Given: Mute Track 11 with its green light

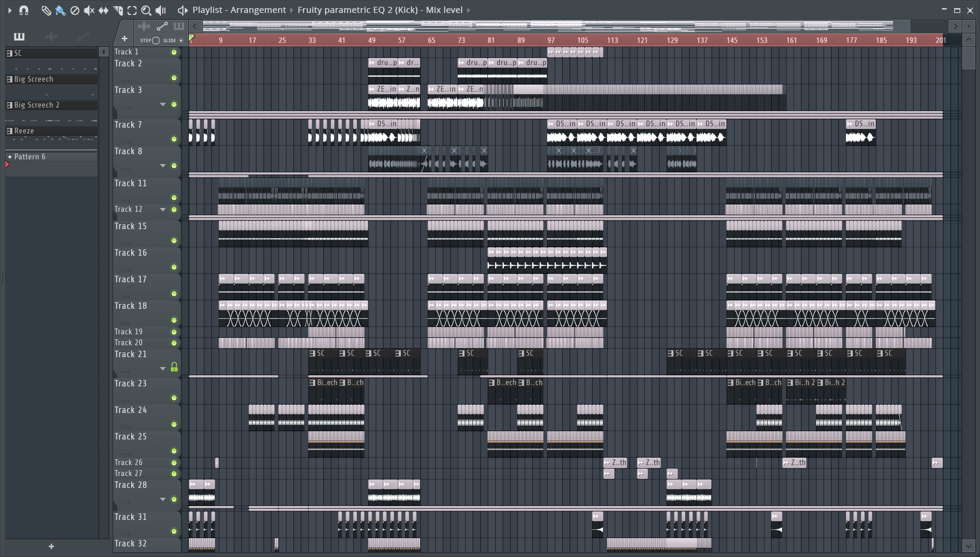Looking at the screenshot, I should click(x=174, y=197).
